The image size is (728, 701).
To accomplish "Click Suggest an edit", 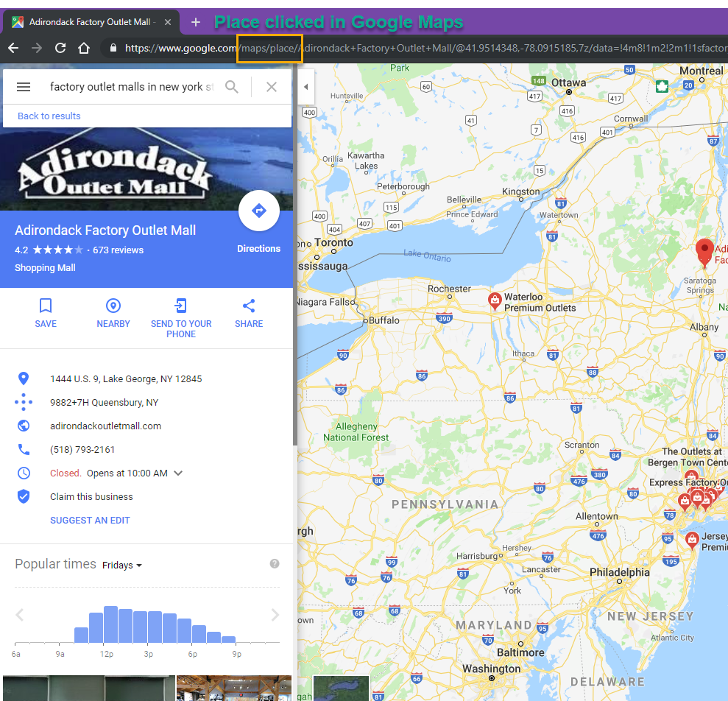I will (90, 521).
